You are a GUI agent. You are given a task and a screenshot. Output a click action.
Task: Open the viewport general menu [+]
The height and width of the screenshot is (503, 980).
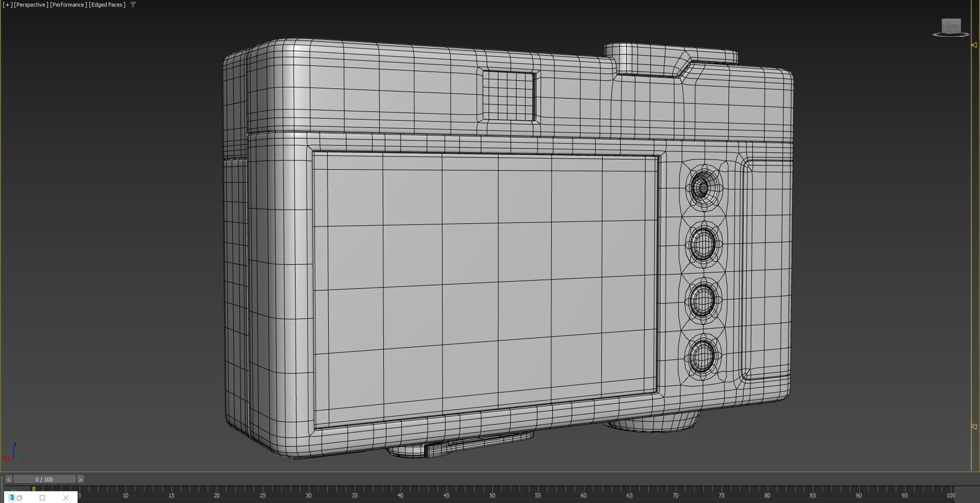(x=8, y=4)
